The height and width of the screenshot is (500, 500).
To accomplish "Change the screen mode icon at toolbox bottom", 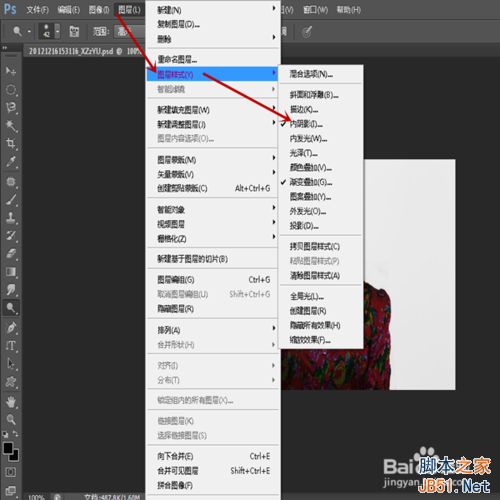I will tap(11, 490).
